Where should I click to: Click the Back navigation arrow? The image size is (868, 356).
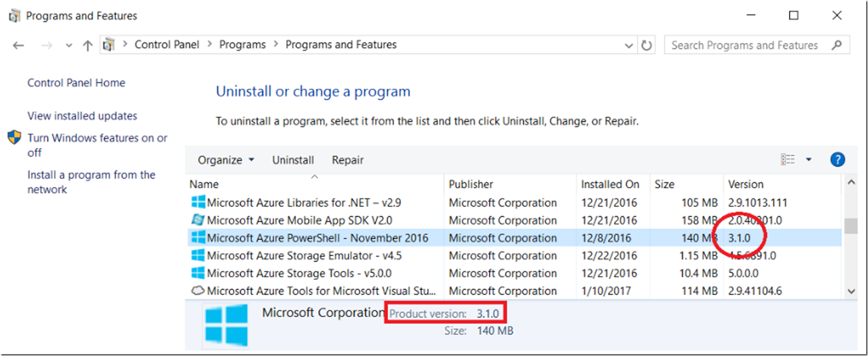point(18,45)
